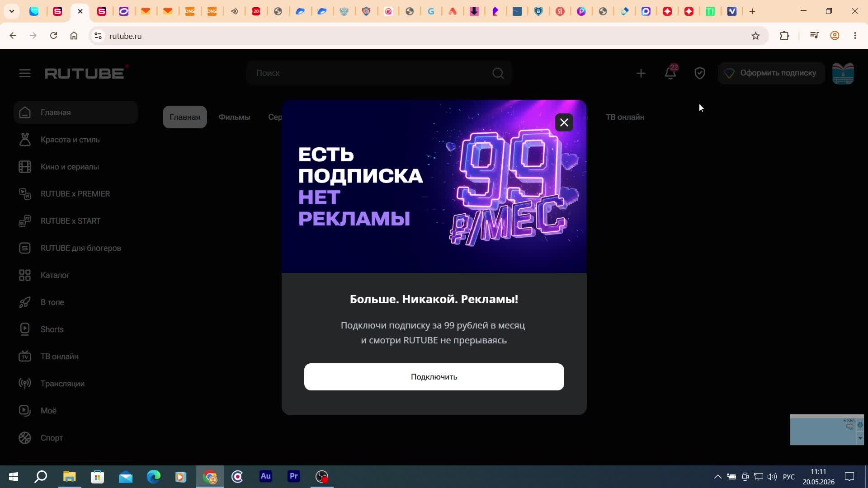Click the Красота и стиль dress icon
868x488 pixels.
[25, 140]
